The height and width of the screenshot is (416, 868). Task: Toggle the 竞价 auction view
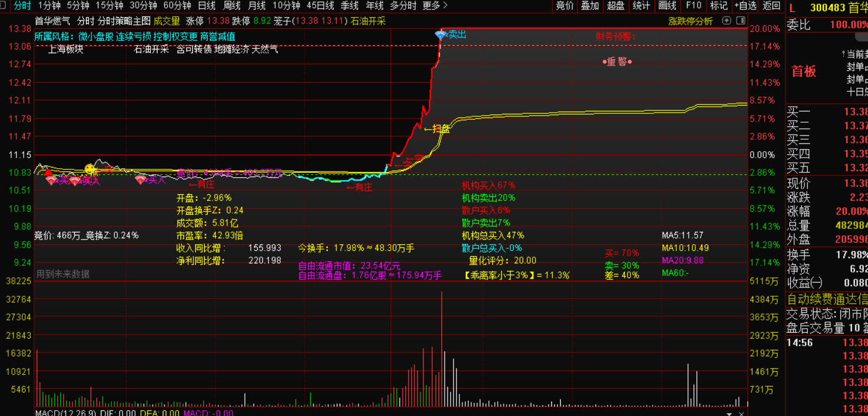(x=564, y=5)
